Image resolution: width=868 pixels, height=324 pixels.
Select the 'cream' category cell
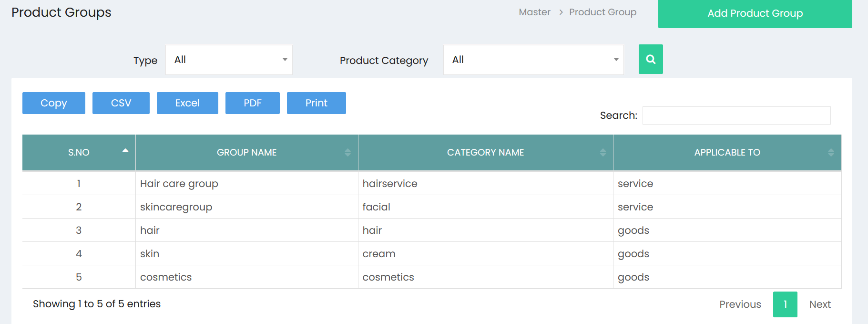coord(485,254)
